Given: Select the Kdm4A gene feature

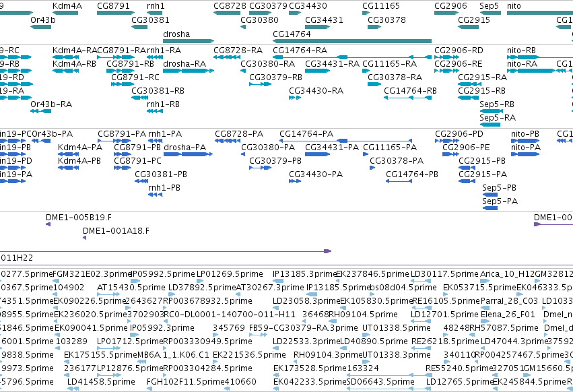Looking at the screenshot, I should click(x=65, y=13).
